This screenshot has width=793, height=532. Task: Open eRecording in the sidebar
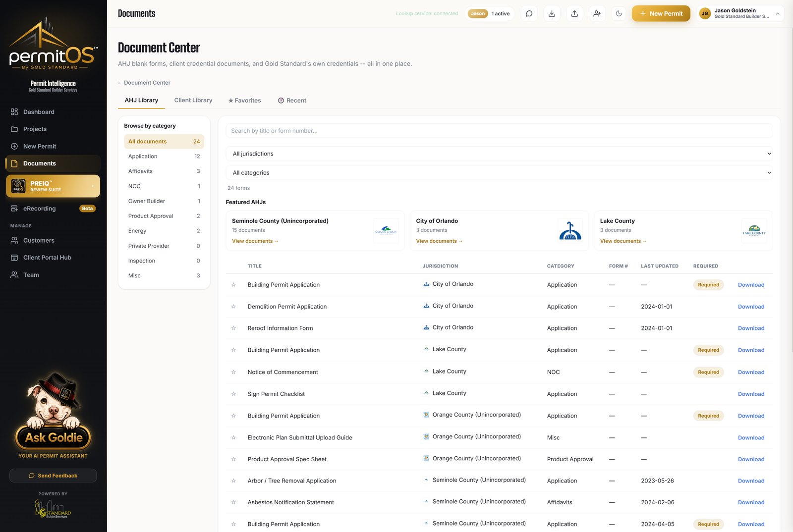pos(53,209)
